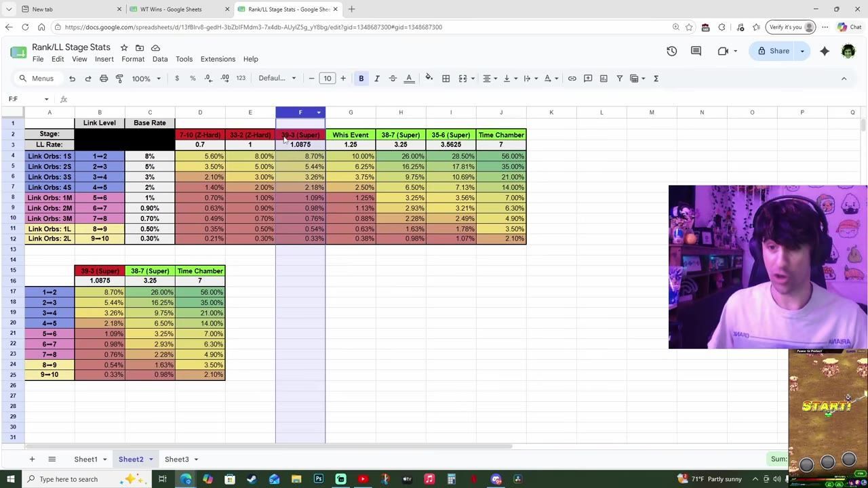Click the Share button
Viewport: 868px width, 488px height.
click(773, 51)
